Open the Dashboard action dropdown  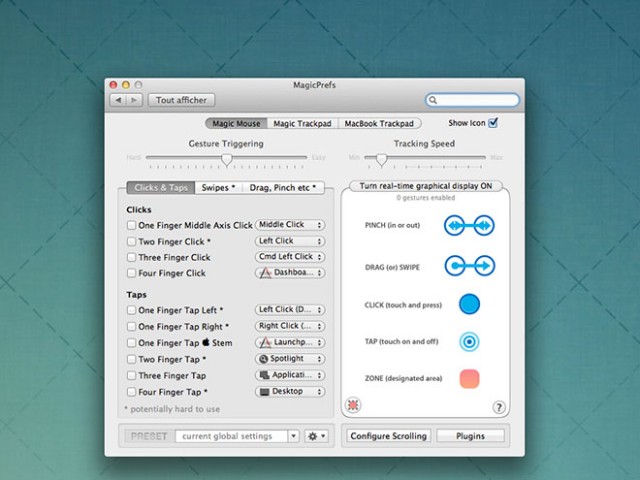click(290, 272)
